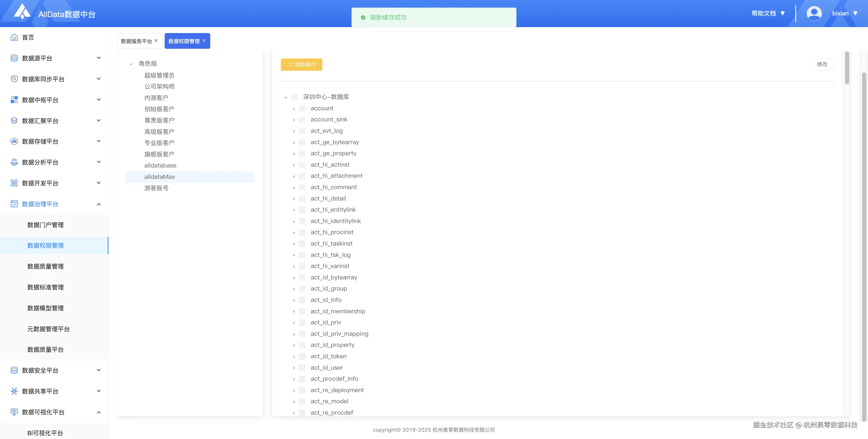Click the 数据库同步平台 sidebar icon
Viewport: 868px width, 439px height.
(14, 79)
